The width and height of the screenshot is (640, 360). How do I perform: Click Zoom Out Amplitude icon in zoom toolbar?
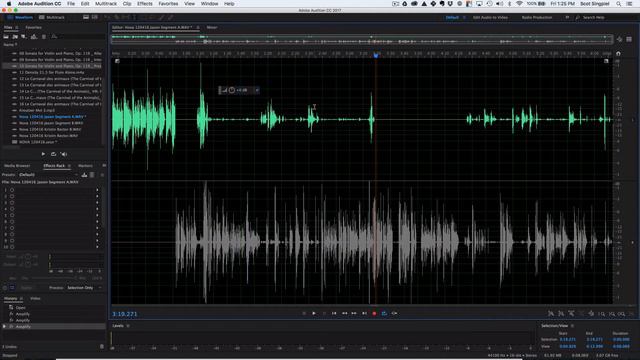561,313
